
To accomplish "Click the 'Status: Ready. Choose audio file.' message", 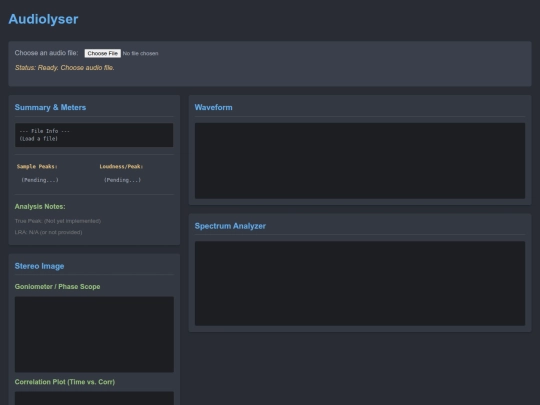I will tap(64, 68).
